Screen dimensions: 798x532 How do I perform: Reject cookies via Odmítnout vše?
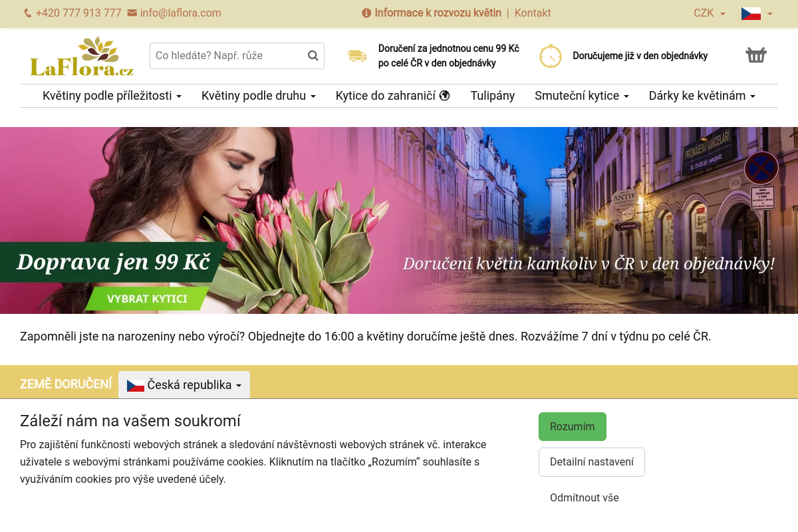[x=584, y=497]
